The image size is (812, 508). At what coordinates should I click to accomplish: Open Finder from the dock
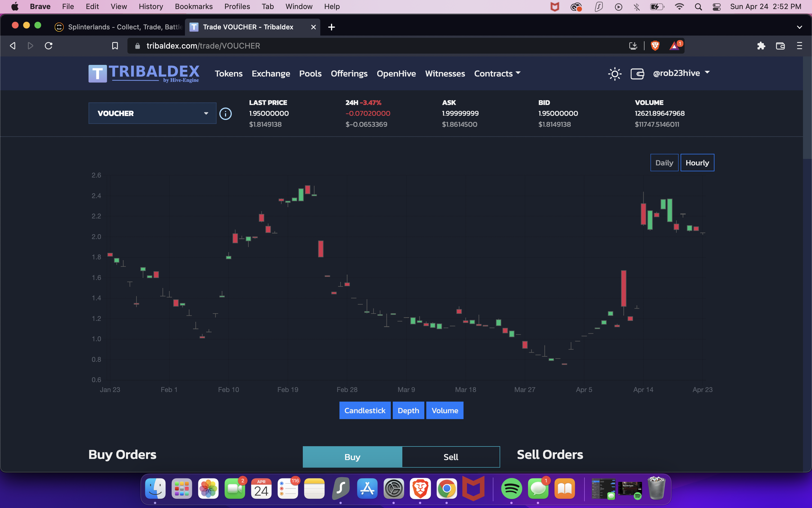click(155, 488)
